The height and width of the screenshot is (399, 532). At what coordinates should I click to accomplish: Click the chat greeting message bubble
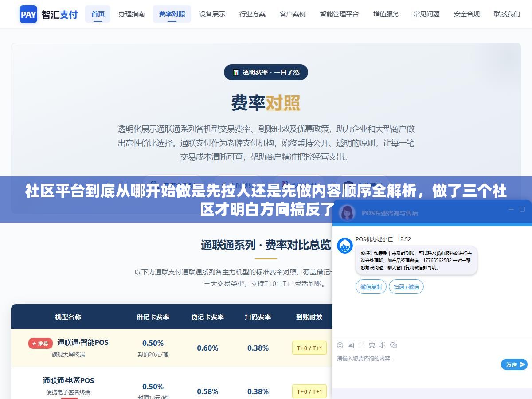pos(416,260)
